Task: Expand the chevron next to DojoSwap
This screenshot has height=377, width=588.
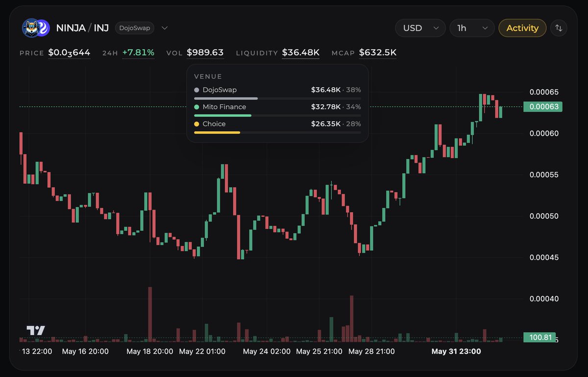Action: tap(165, 28)
